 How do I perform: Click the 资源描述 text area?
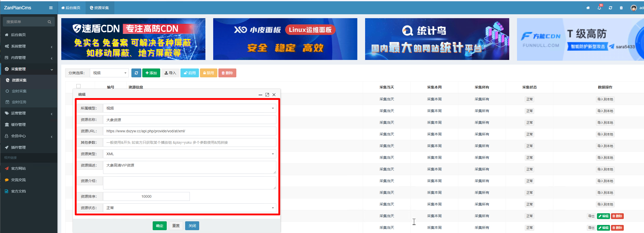pyautogui.click(x=190, y=167)
